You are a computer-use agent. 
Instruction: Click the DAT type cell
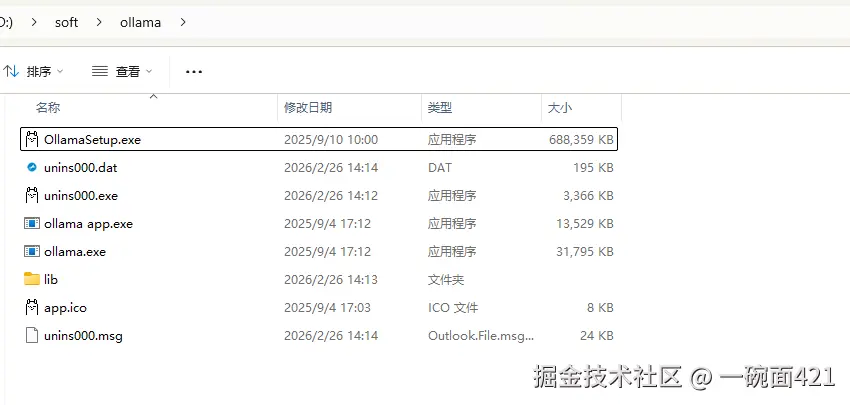[x=439, y=168]
